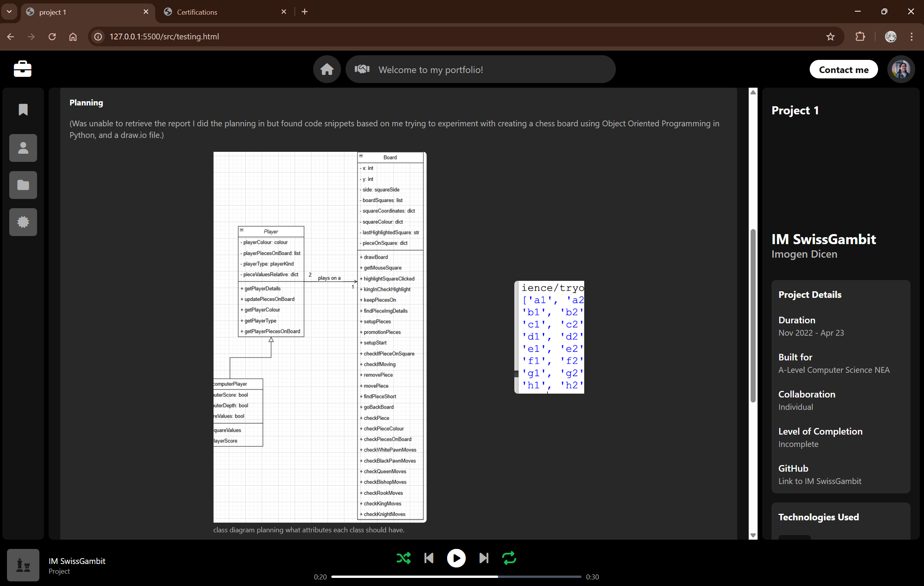Skip to next project track

[x=483, y=558]
